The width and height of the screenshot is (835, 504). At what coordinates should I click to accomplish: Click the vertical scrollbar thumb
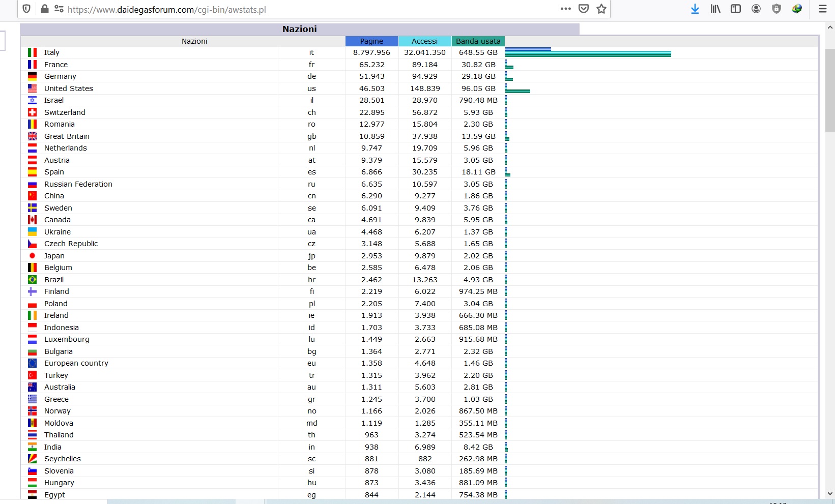point(830,90)
